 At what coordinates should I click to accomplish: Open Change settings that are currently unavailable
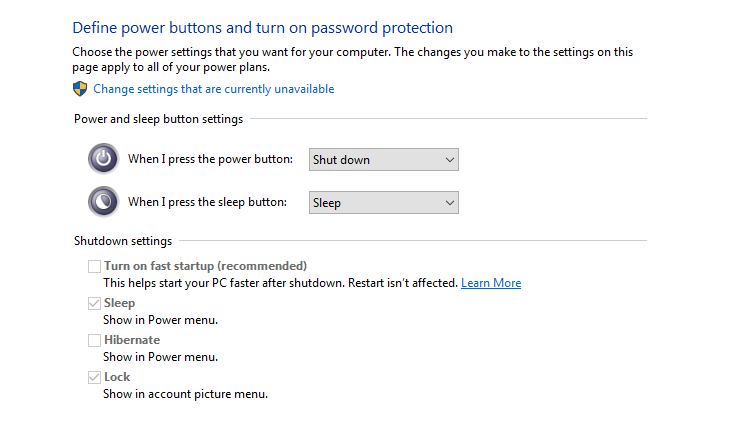point(213,89)
